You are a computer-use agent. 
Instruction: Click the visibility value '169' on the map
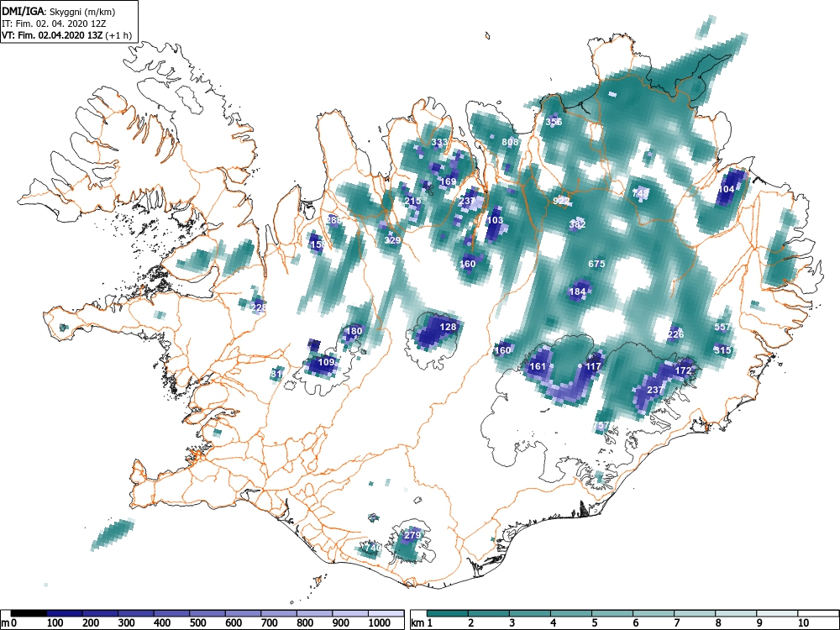tap(448, 181)
